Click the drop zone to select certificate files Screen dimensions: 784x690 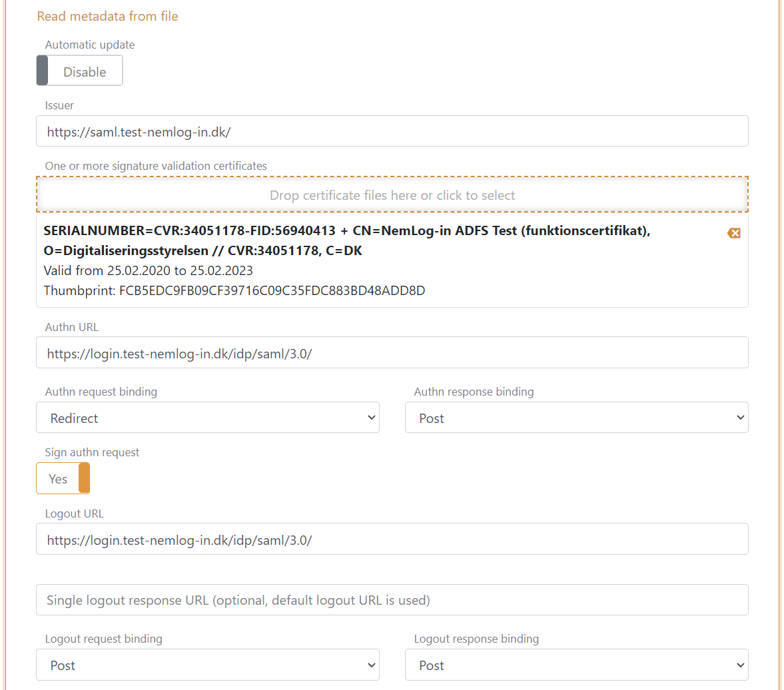tap(392, 194)
